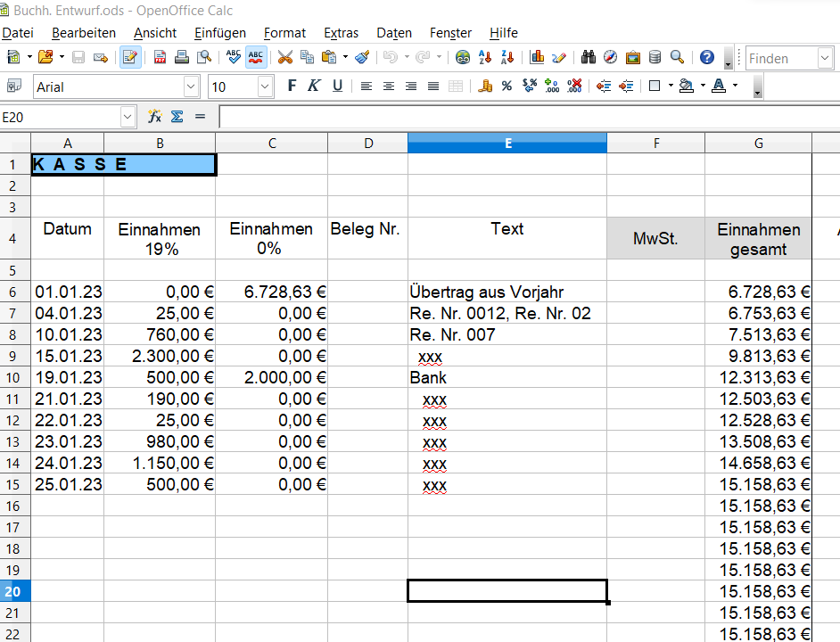Open the Function Wizard (fx) icon
This screenshot has width=840, height=642.
[154, 117]
